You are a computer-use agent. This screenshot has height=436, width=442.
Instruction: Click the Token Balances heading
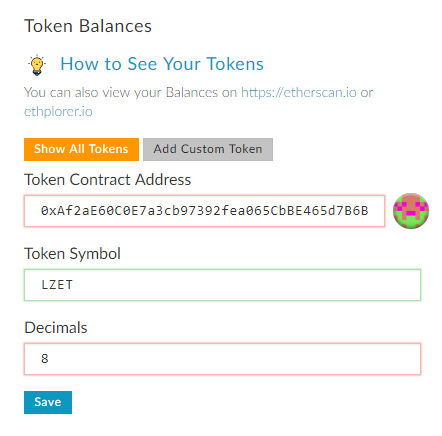click(x=88, y=26)
